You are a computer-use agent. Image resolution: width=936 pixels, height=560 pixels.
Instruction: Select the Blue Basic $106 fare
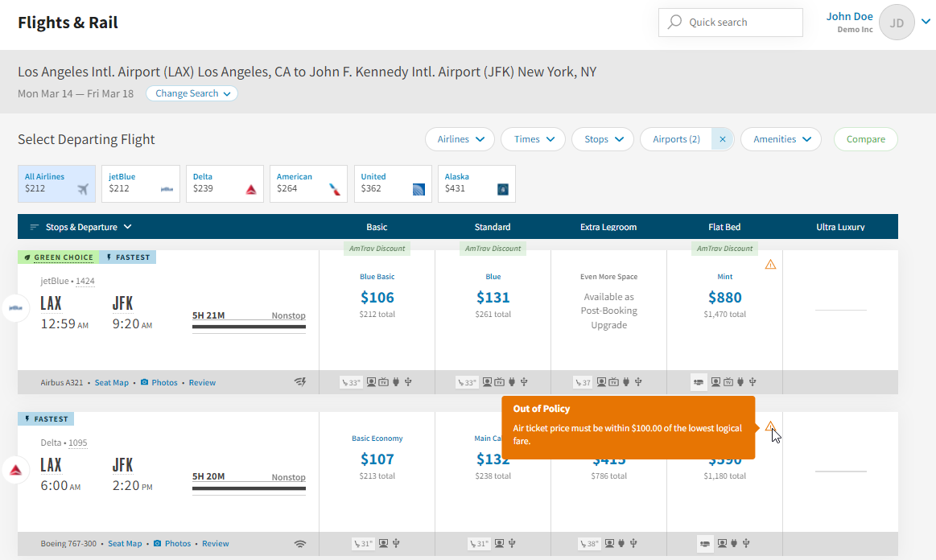click(377, 297)
